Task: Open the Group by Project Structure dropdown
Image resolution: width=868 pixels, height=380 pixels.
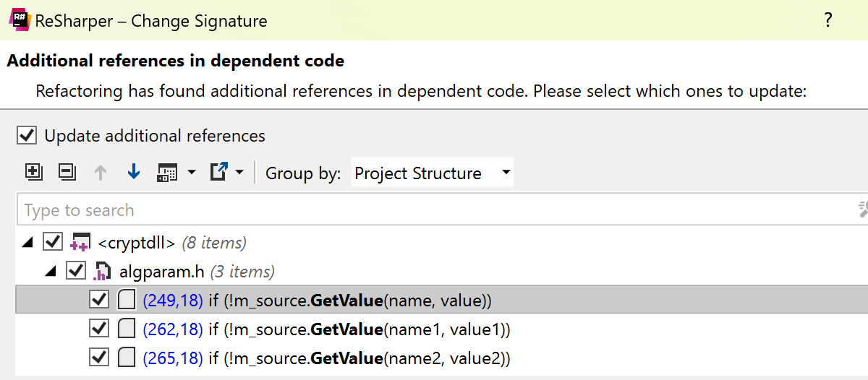Action: [x=432, y=173]
